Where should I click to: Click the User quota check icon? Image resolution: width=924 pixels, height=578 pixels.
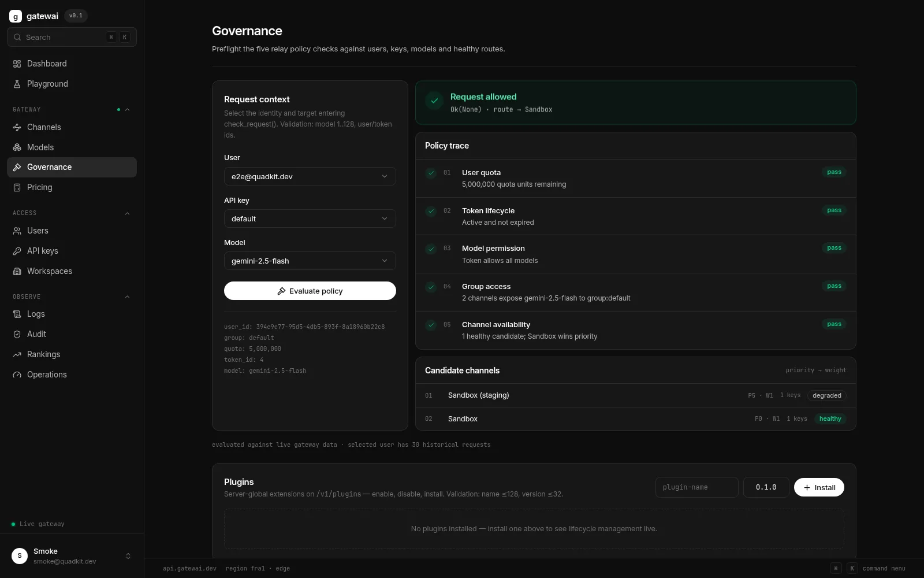click(x=431, y=173)
